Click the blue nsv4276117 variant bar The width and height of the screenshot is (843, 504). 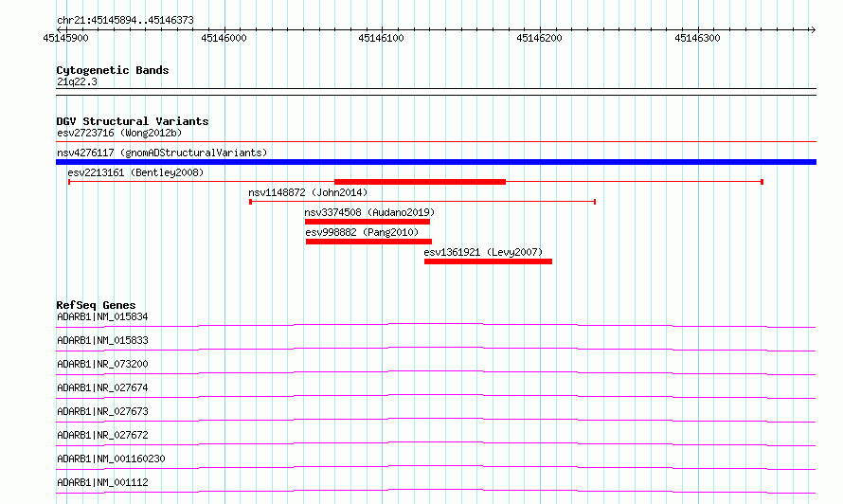click(436, 162)
